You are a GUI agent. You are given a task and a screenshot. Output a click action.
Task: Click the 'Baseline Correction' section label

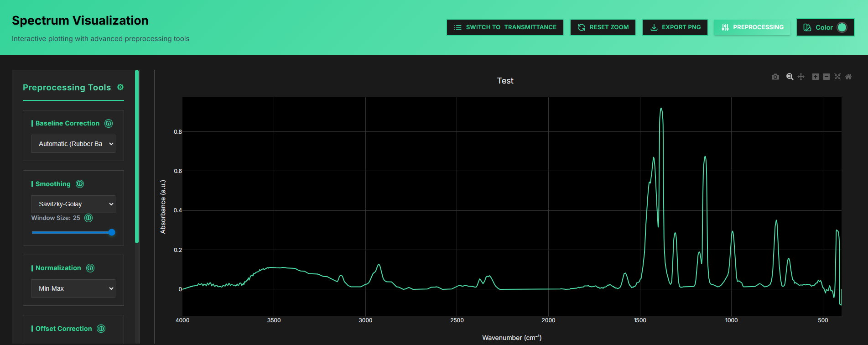click(68, 123)
